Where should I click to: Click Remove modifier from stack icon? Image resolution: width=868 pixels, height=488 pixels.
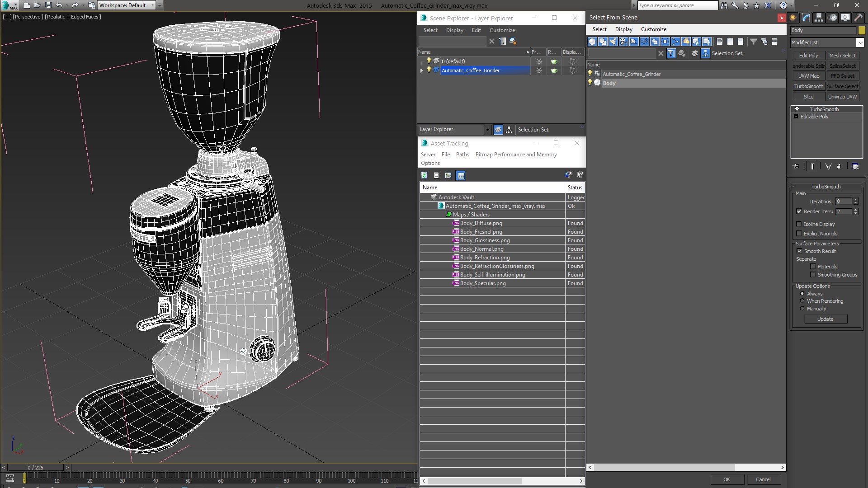pos(839,166)
